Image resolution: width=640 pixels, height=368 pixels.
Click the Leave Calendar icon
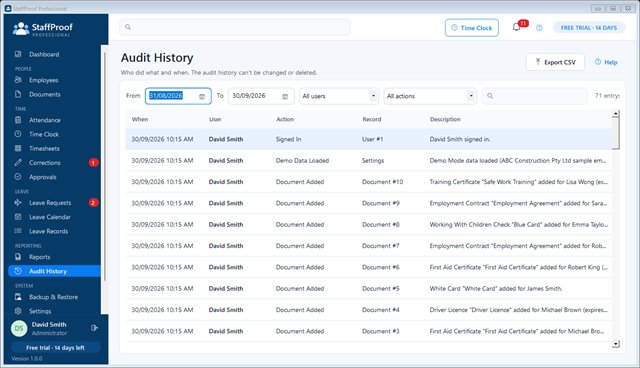(18, 217)
